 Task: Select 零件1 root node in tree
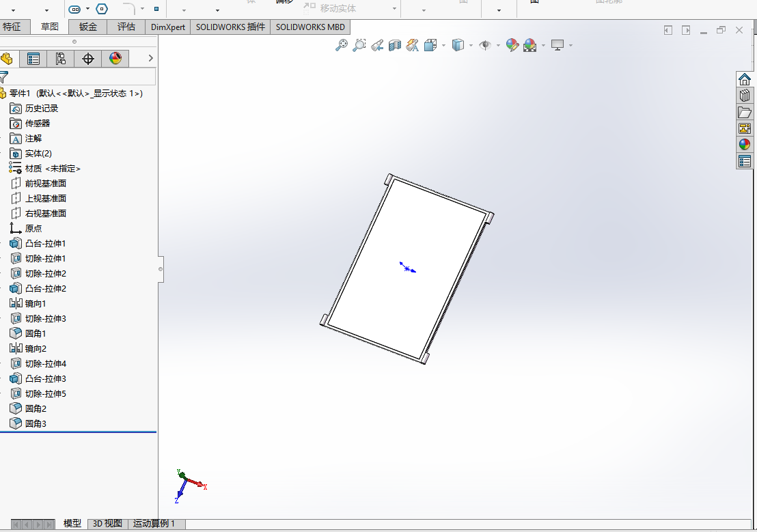click(x=76, y=93)
